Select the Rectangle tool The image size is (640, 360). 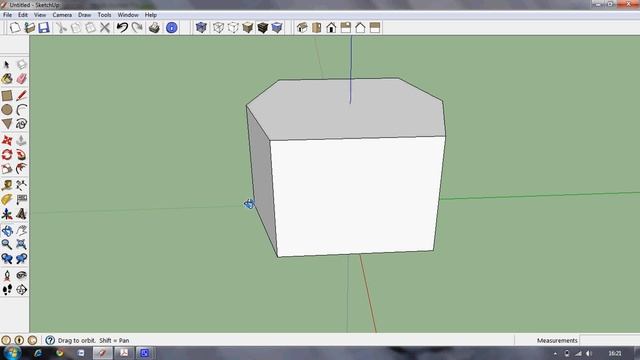coord(7,96)
